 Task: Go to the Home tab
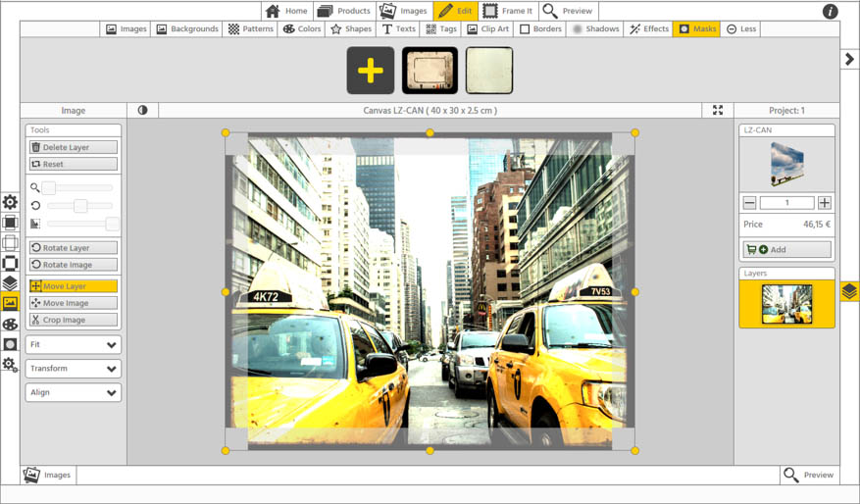pos(287,11)
